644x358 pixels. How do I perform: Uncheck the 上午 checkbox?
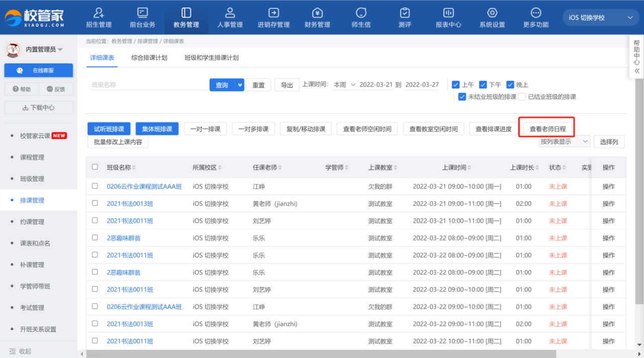coord(456,85)
